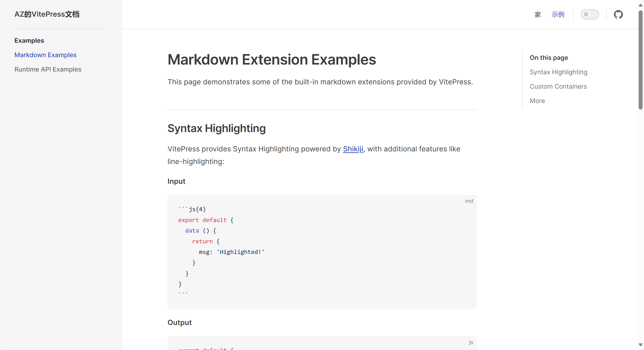644x350 pixels.
Task: Jump to Custom Containers in outline
Action: 558,86
